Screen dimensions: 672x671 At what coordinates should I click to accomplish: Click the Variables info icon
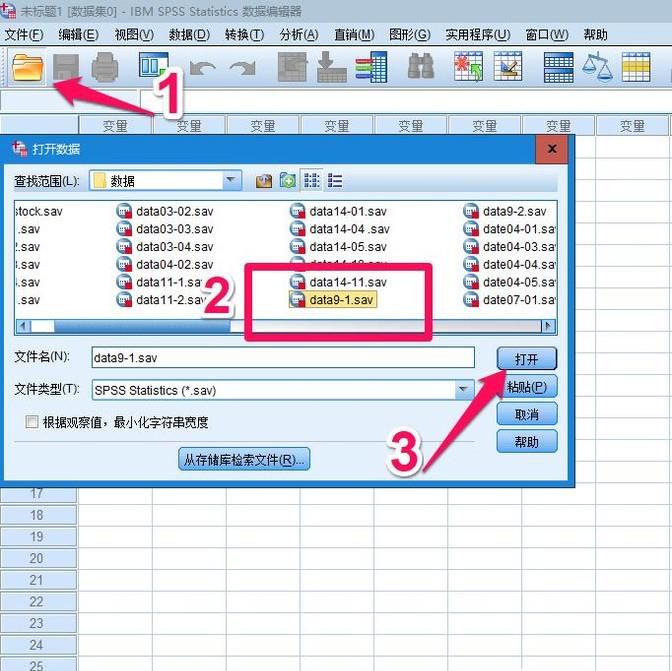[372, 67]
